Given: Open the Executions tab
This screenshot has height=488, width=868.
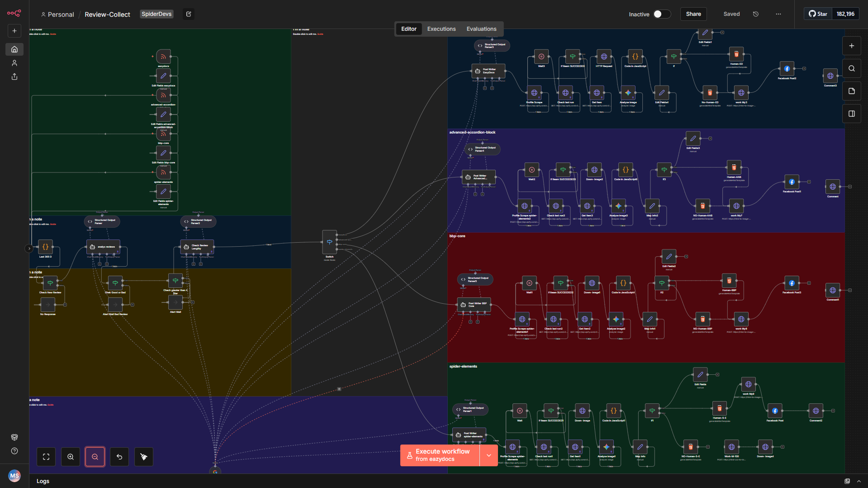Looking at the screenshot, I should click(441, 29).
